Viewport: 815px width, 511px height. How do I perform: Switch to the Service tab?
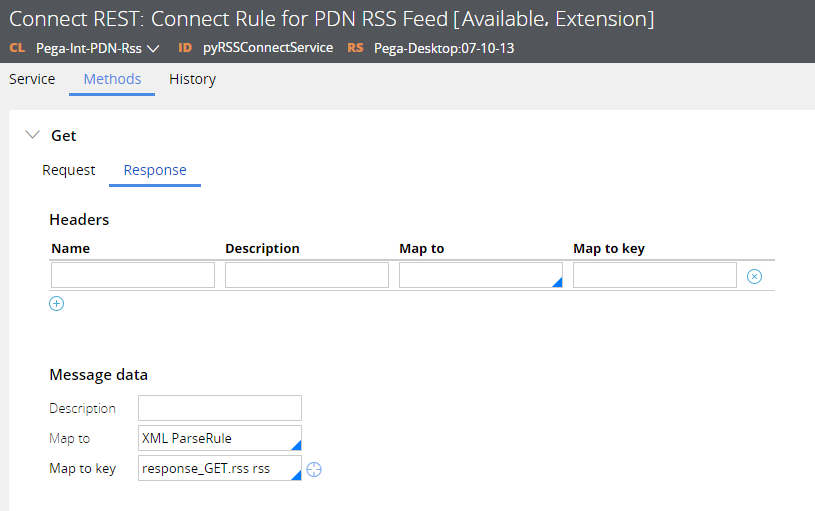(32, 79)
